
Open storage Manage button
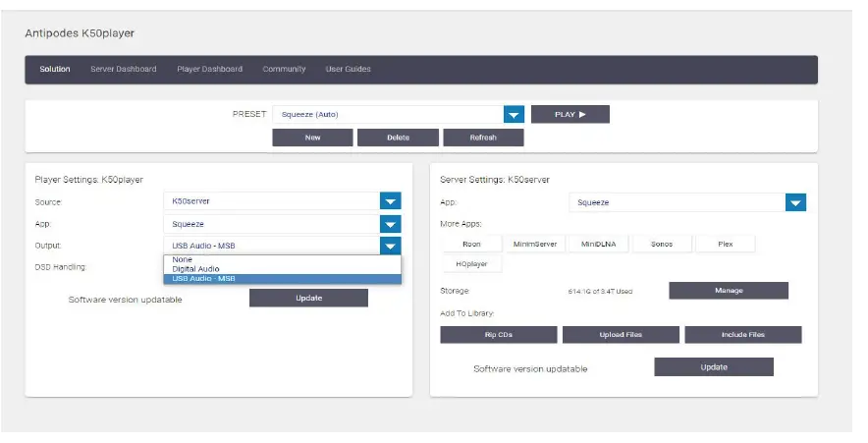coord(729,291)
